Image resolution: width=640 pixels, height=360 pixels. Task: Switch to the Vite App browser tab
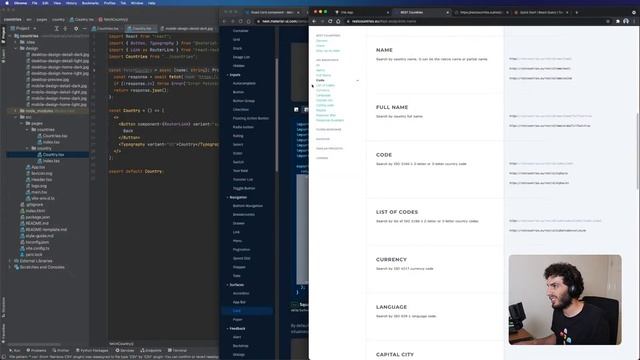[361, 12]
